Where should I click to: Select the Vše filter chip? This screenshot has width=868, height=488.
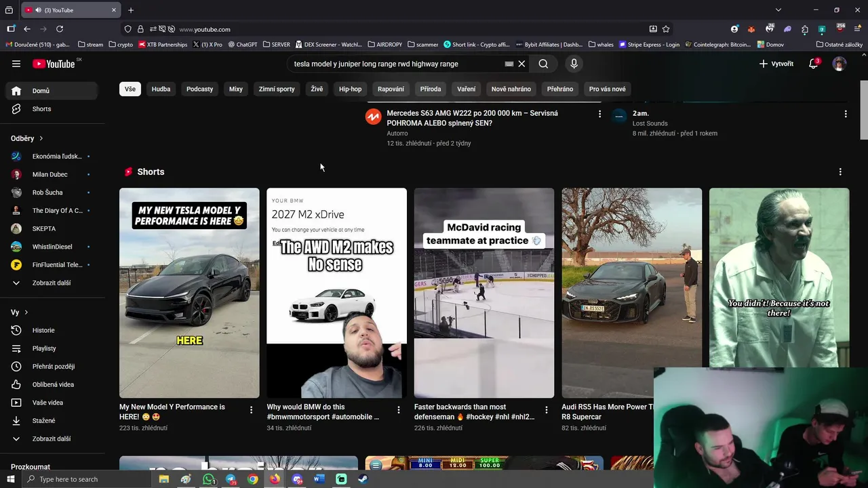point(130,89)
